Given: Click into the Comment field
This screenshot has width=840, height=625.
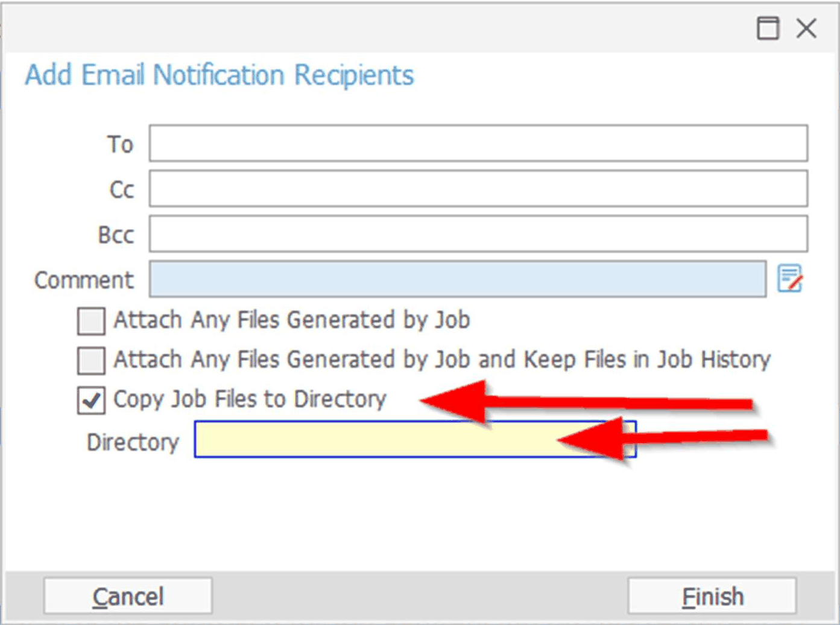Looking at the screenshot, I should (458, 279).
